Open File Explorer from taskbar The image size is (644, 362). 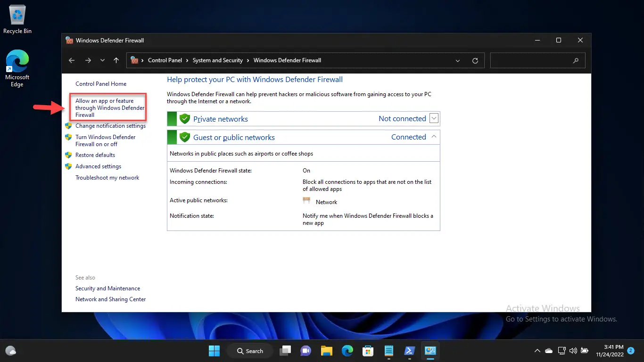pos(327,351)
